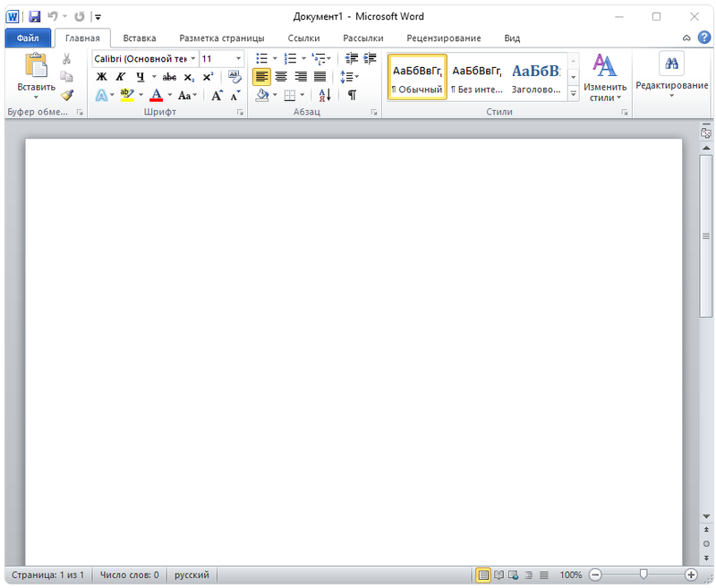Open the font size 11 dropdown

coord(238,59)
